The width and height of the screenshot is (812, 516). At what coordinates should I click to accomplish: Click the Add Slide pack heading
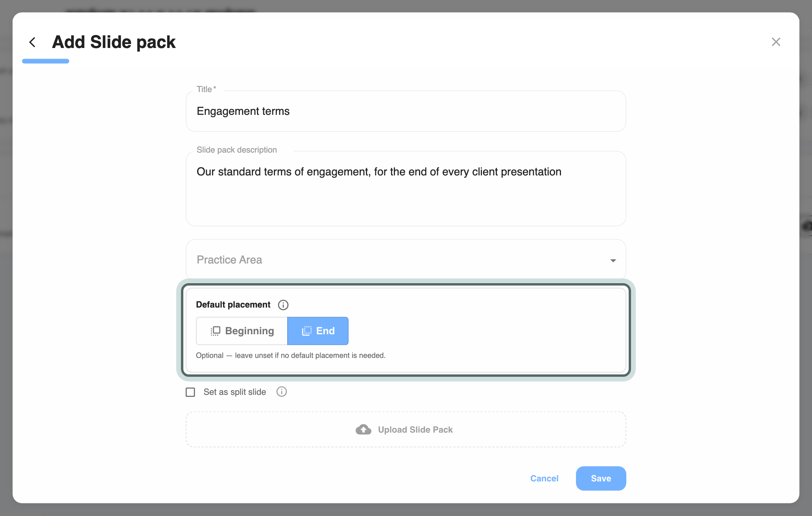(x=114, y=42)
